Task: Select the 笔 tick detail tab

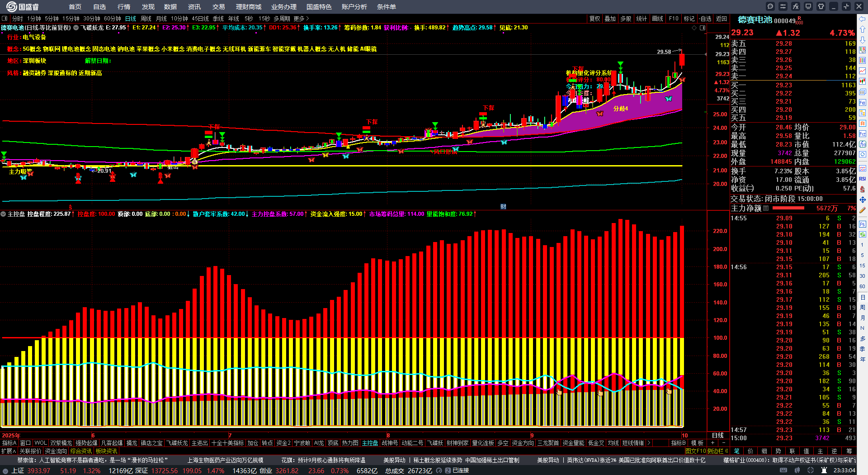Action: pos(737,451)
